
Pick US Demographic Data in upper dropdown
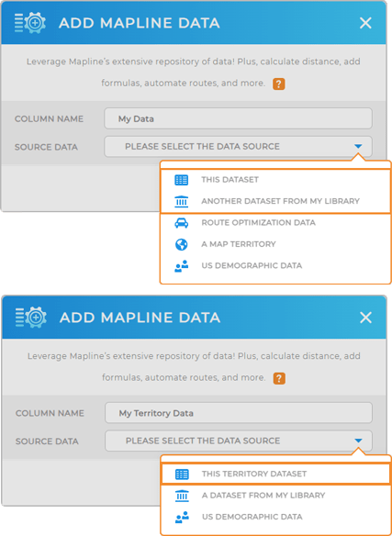pyautogui.click(x=275, y=266)
